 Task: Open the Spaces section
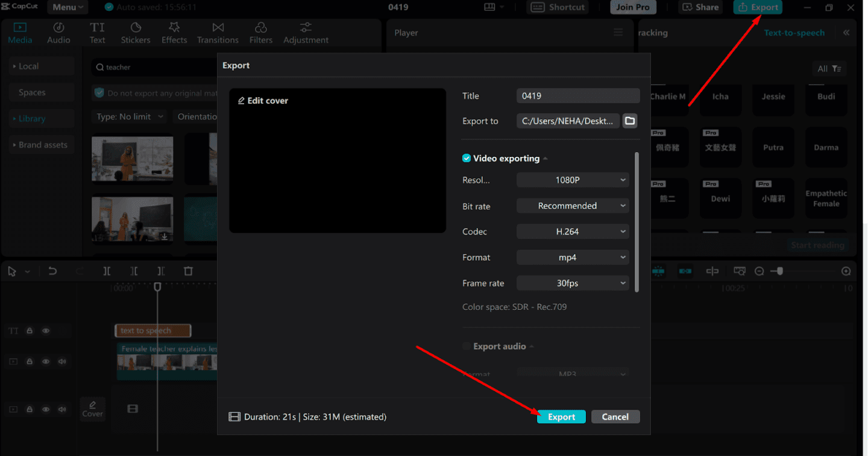click(42, 92)
